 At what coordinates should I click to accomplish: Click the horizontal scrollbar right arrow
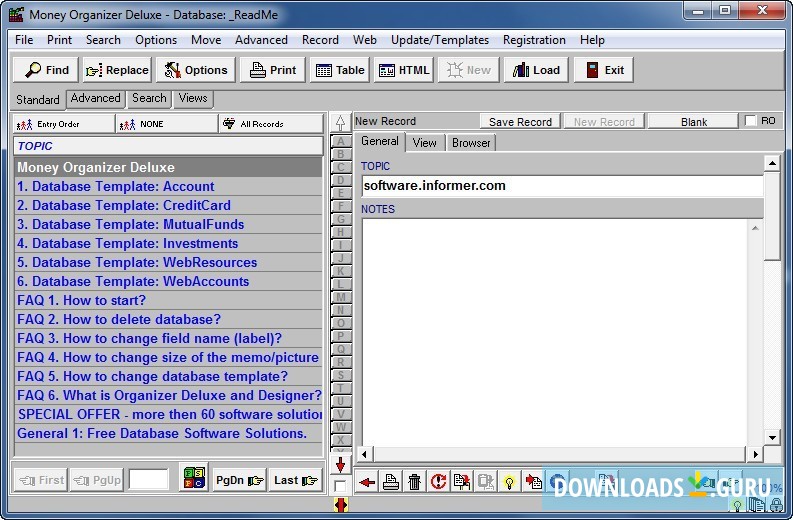pyautogui.click(x=755, y=454)
